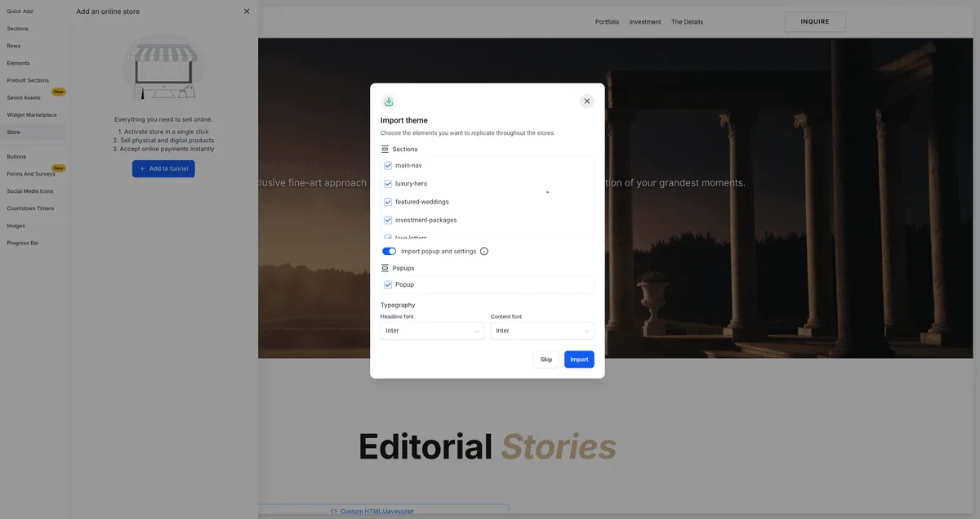The width and height of the screenshot is (980, 519).
Task: Open the Headline font dropdown
Action: click(x=432, y=331)
